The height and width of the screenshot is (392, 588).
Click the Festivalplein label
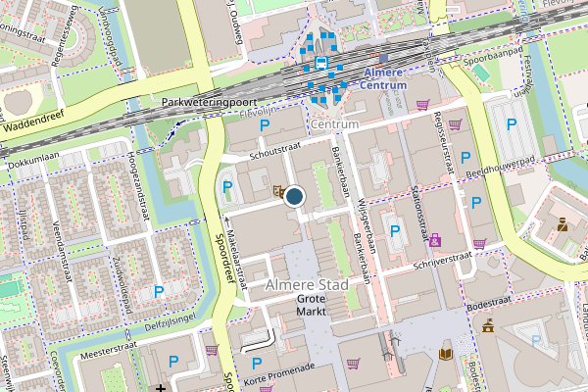click(x=525, y=76)
